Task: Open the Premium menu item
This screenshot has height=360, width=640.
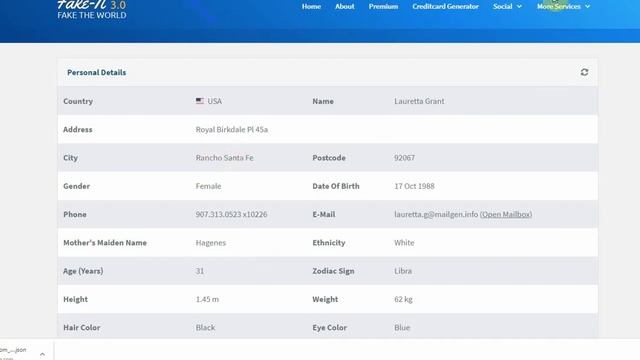Action: [383, 7]
